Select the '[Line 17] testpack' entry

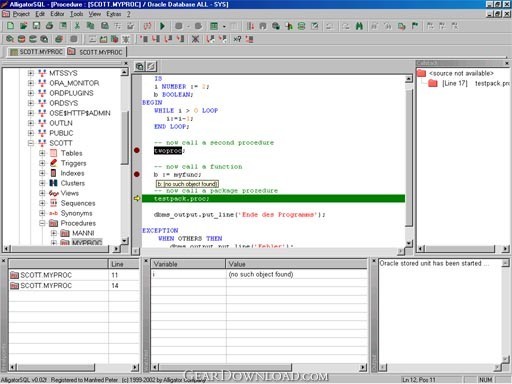(476, 83)
